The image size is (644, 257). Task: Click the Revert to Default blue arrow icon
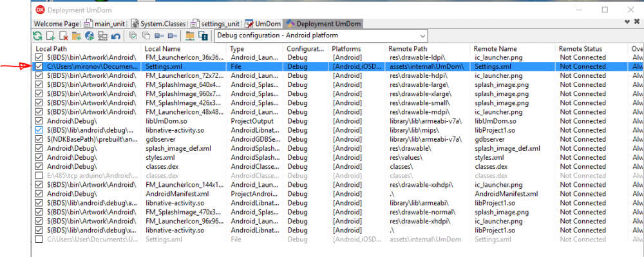pyautogui.click(x=115, y=36)
